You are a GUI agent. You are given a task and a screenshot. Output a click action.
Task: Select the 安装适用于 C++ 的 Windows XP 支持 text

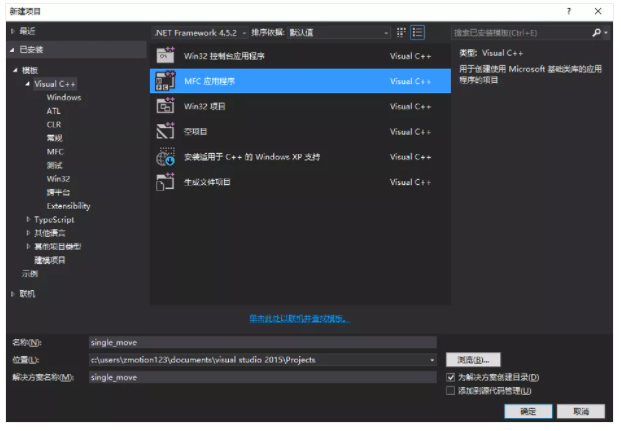(252, 157)
